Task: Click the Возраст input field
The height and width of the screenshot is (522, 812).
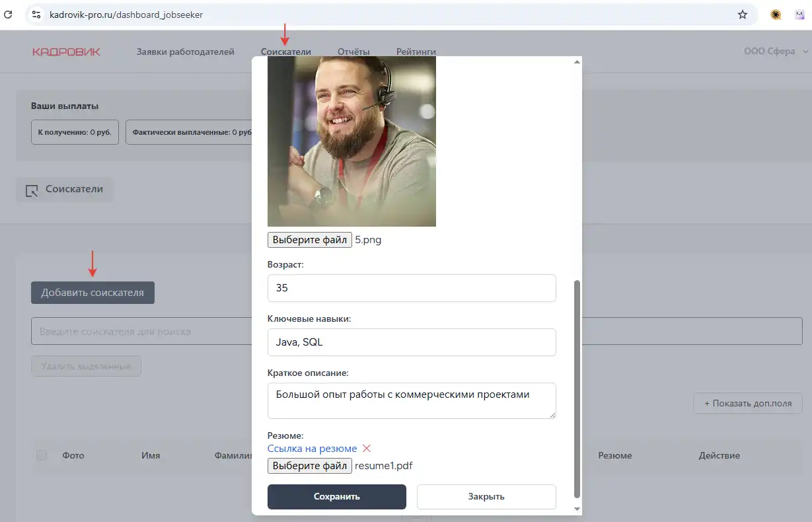Action: 411,288
